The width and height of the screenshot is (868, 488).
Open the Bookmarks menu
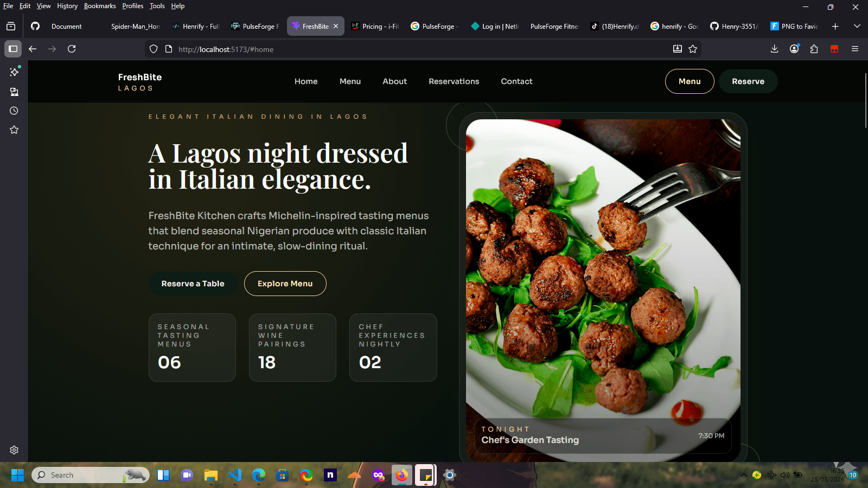click(x=100, y=6)
